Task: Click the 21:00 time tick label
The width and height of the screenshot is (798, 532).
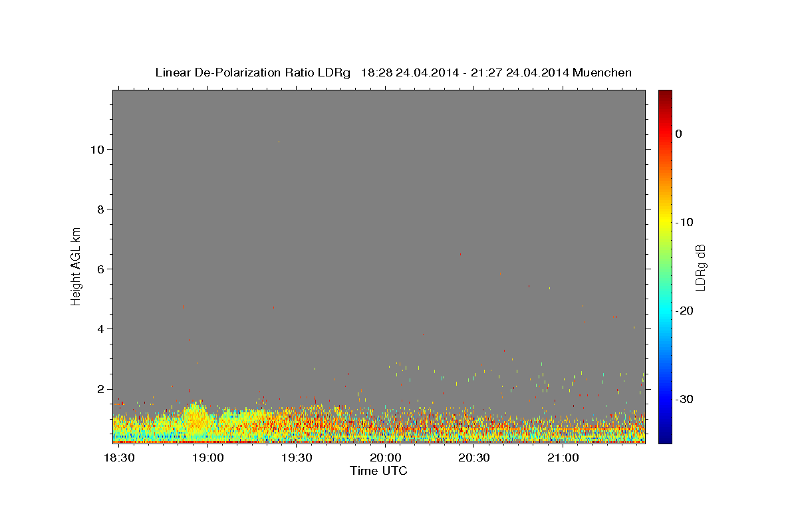Action: [563, 458]
